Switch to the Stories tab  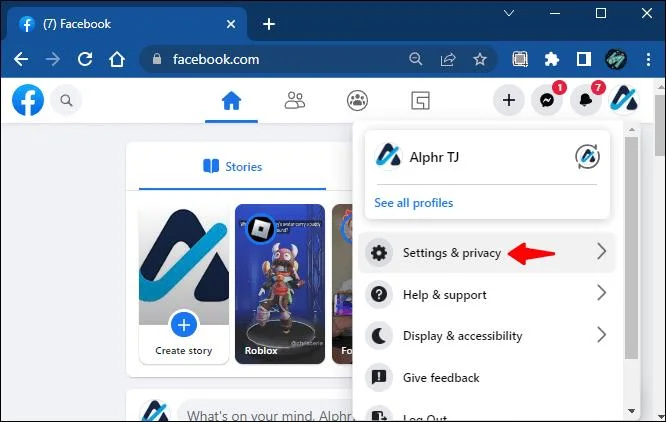(x=232, y=166)
